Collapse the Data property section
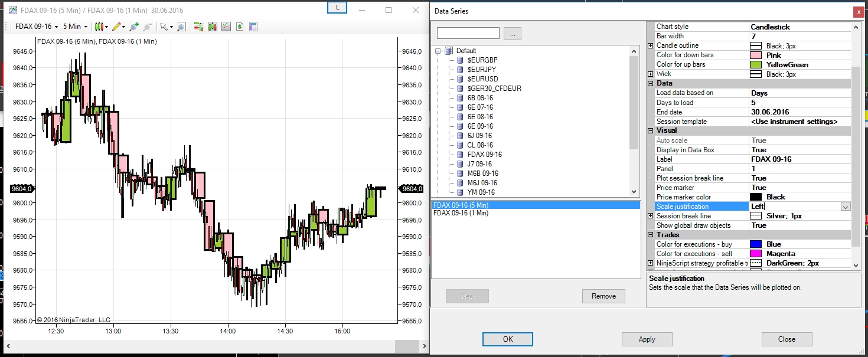Viewport: 868px width, 357px height. (651, 83)
